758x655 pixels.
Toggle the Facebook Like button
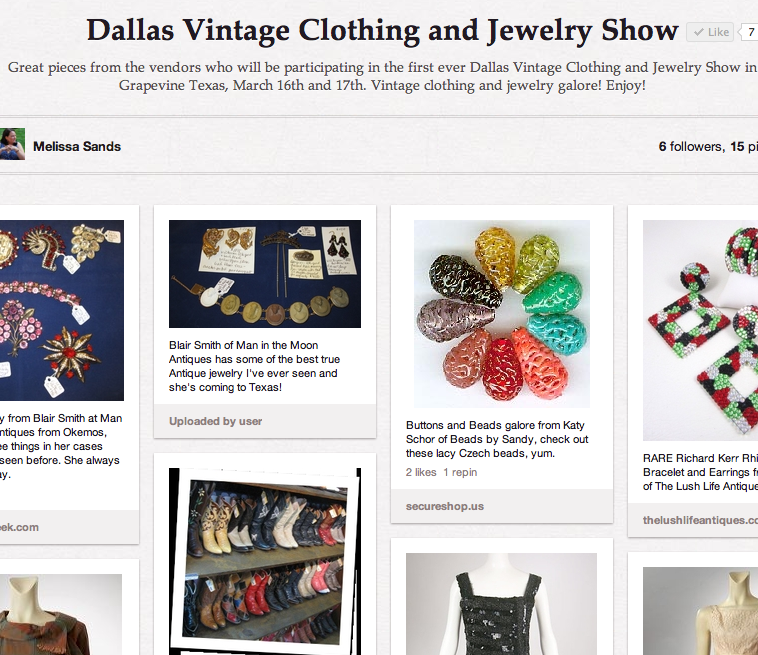pyautogui.click(x=710, y=32)
